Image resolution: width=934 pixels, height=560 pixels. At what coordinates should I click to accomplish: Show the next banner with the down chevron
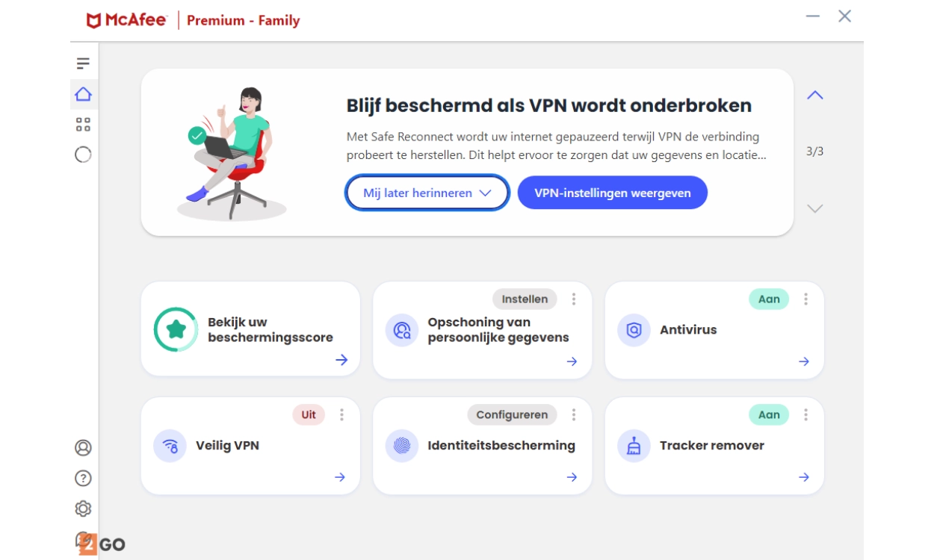point(814,208)
